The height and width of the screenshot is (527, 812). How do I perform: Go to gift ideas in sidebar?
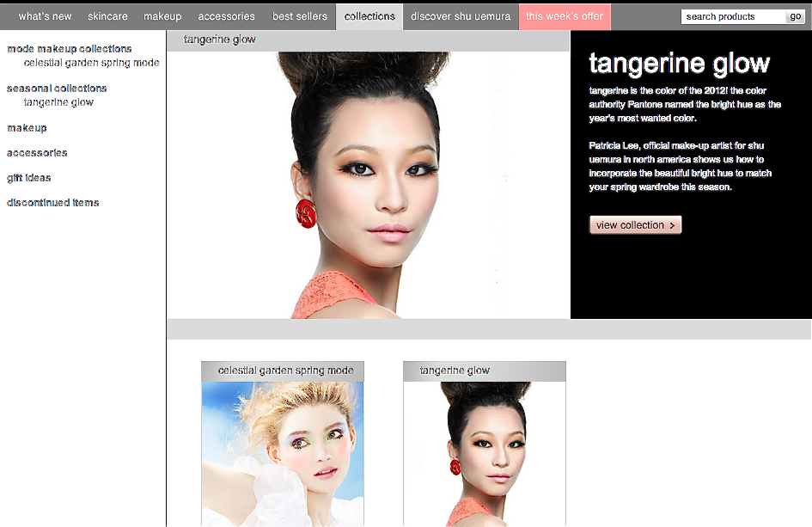(29, 178)
